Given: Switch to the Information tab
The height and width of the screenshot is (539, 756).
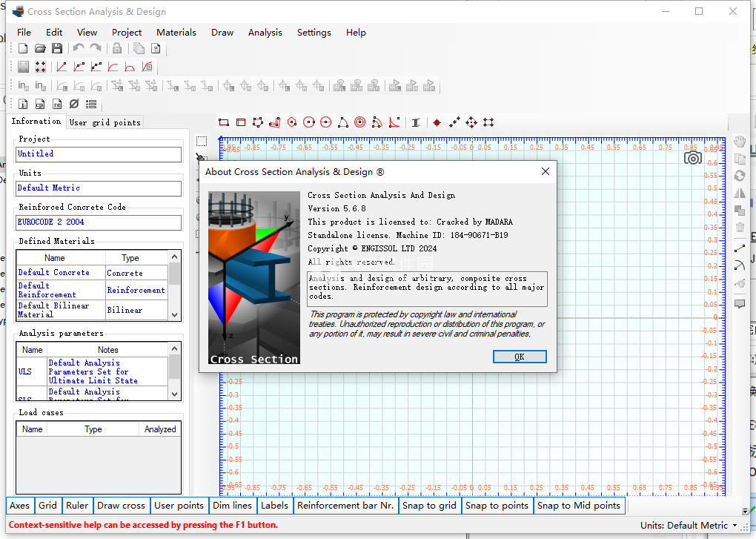Looking at the screenshot, I should coord(36,121).
